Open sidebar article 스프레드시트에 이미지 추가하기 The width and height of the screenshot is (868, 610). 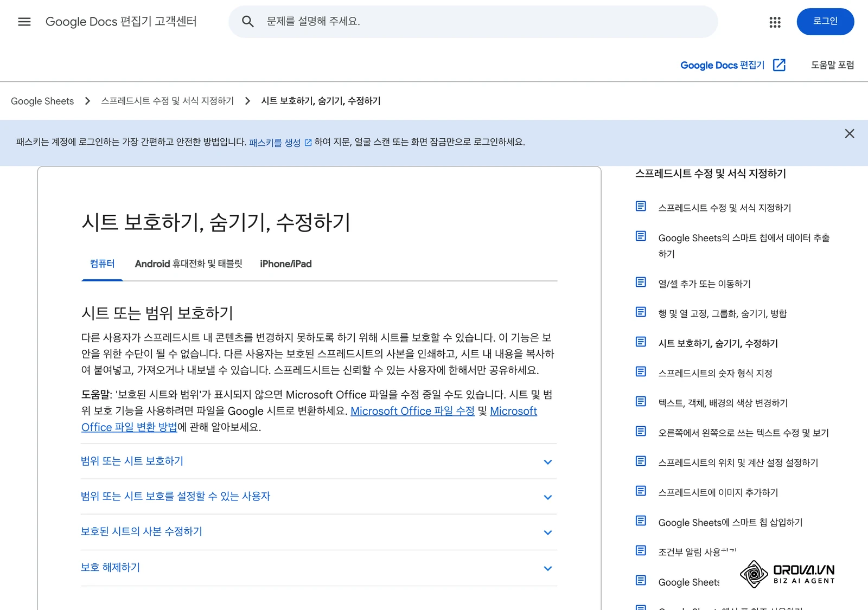pos(718,493)
